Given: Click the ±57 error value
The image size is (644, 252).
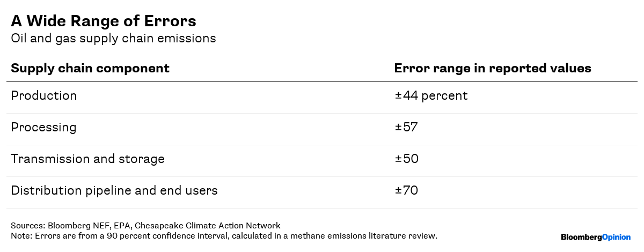Looking at the screenshot, I should tap(406, 128).
